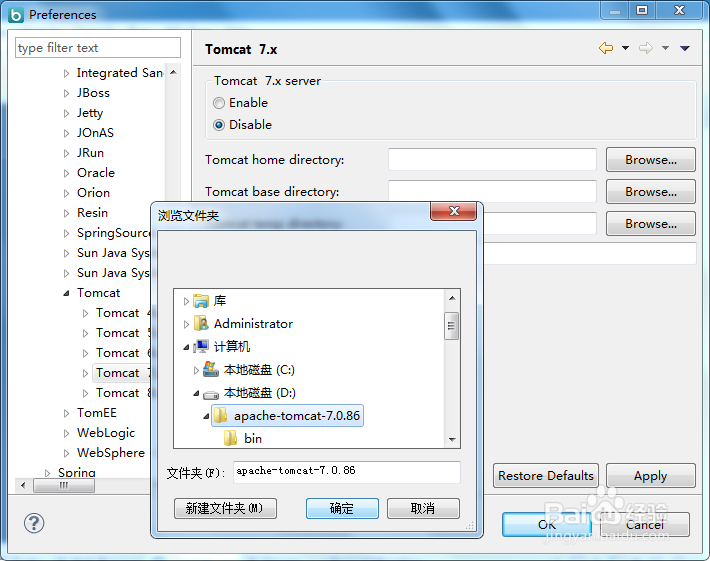
Task: Select the Enable radio button
Action: click(219, 103)
